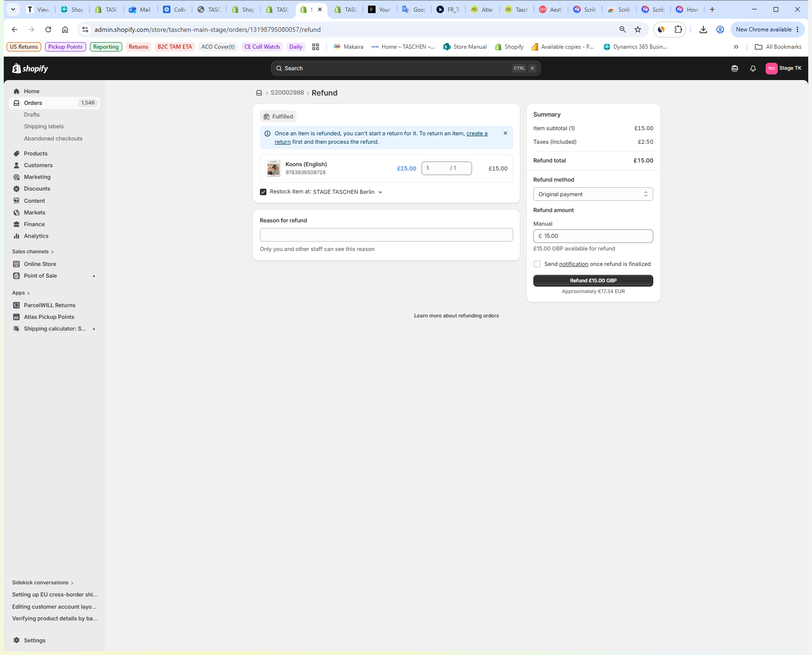The image size is (812, 655).
Task: Click the Discounts badge icon
Action: click(16, 189)
